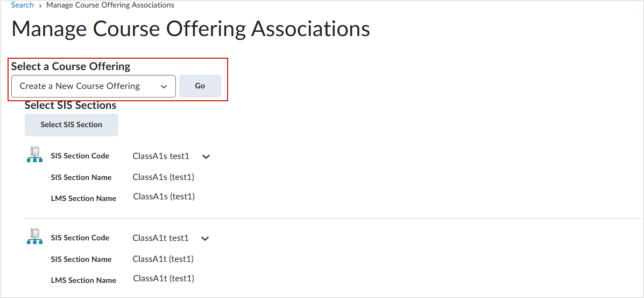The height and width of the screenshot is (298, 644).
Task: Click the ClassA1s section icon
Action: click(34, 155)
